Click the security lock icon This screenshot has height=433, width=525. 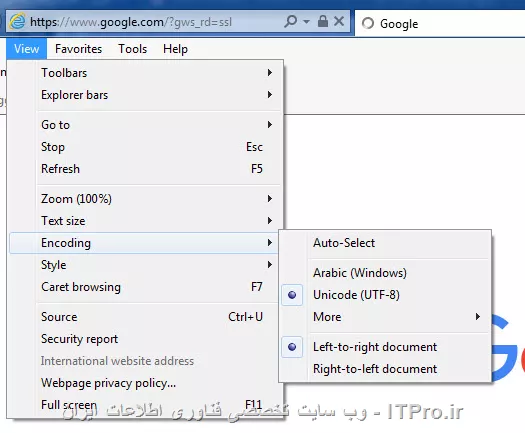323,21
